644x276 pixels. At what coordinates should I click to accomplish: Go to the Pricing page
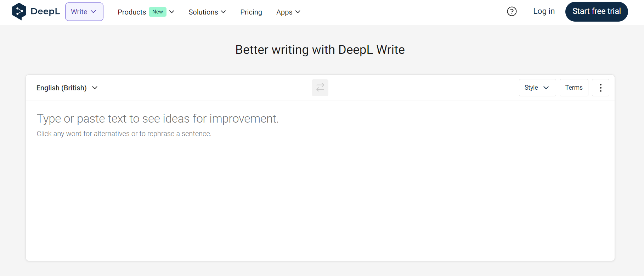pos(251,12)
